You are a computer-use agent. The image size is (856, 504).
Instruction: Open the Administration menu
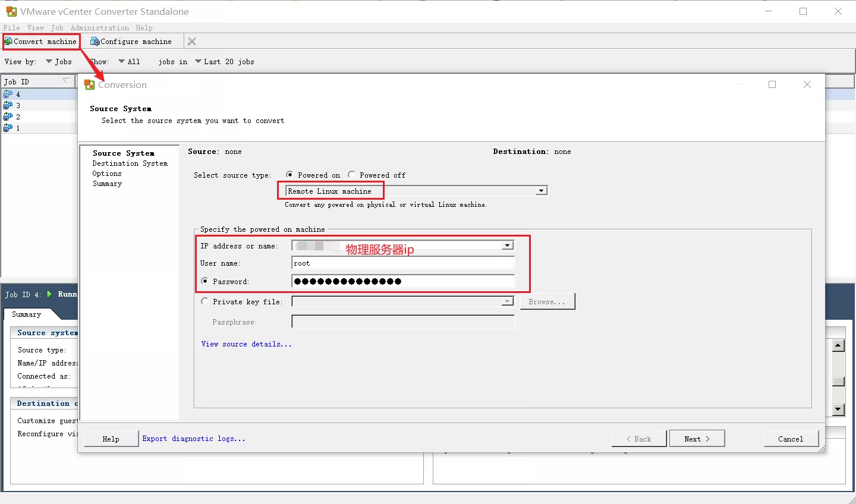point(99,28)
